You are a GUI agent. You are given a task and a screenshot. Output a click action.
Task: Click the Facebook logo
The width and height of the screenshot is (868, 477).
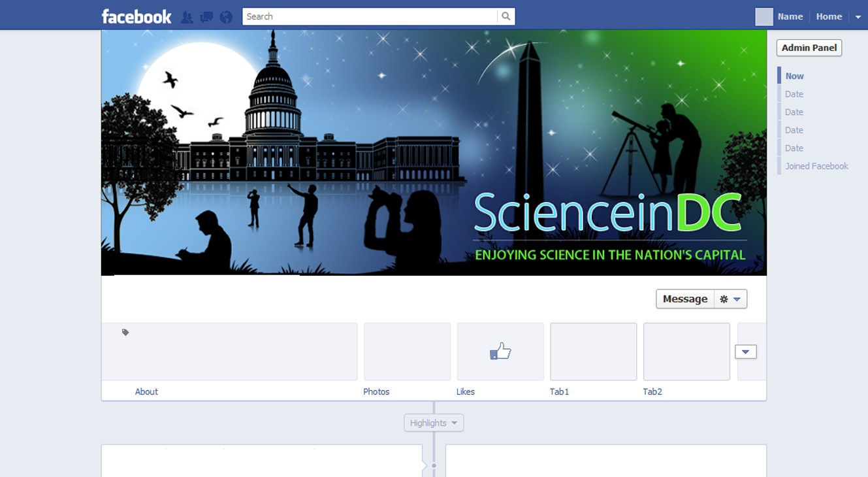(x=137, y=16)
